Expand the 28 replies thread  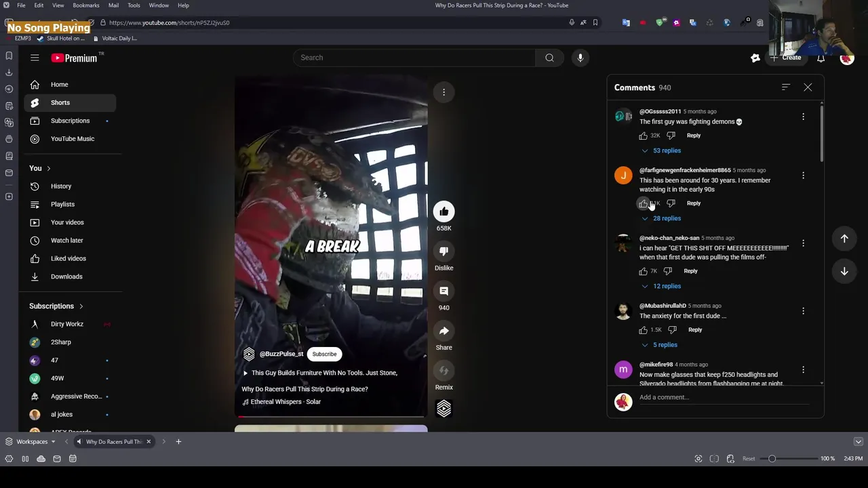661,218
